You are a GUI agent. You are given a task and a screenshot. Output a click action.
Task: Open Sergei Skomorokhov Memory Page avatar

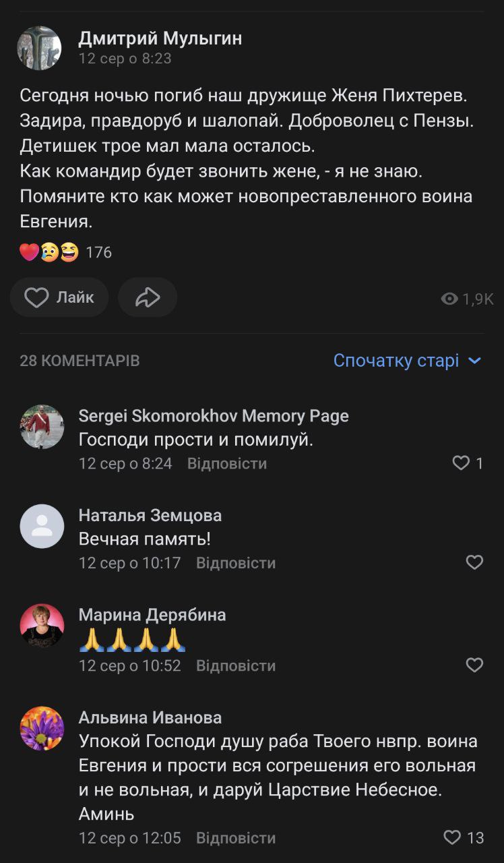[x=42, y=427]
